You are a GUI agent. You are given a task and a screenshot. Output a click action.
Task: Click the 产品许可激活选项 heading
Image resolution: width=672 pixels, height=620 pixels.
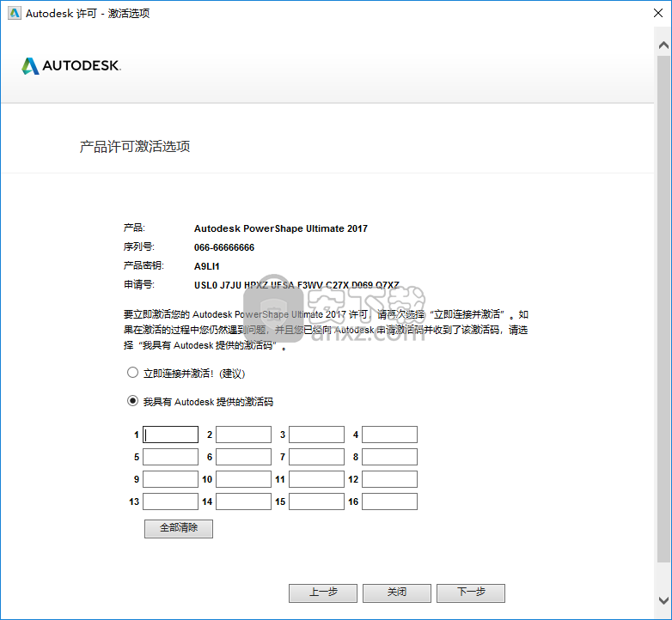pos(135,147)
